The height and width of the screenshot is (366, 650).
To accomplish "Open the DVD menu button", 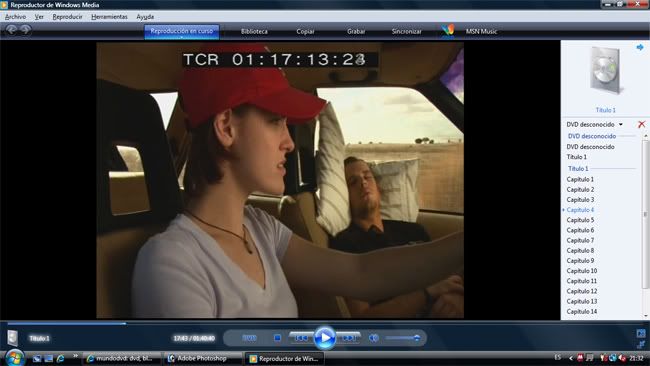I will [x=249, y=338].
